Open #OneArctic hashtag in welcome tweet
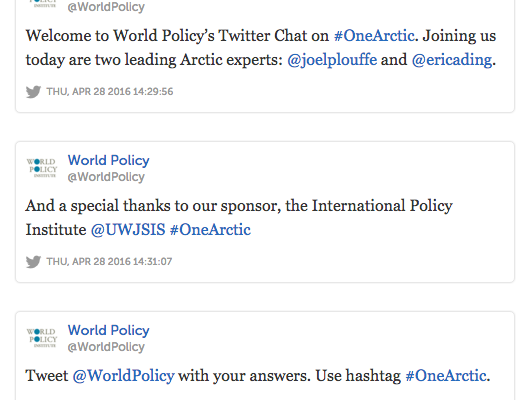The image size is (526, 400). coord(374,36)
